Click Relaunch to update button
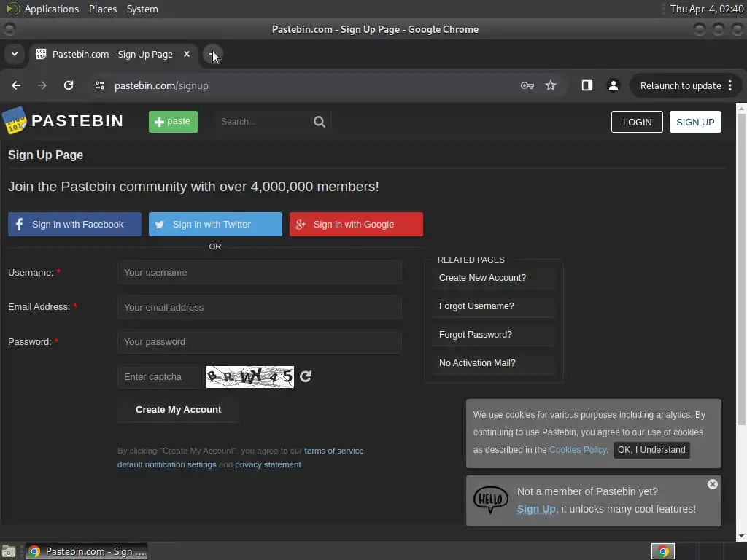Viewport: 747px width, 560px height. (681, 86)
